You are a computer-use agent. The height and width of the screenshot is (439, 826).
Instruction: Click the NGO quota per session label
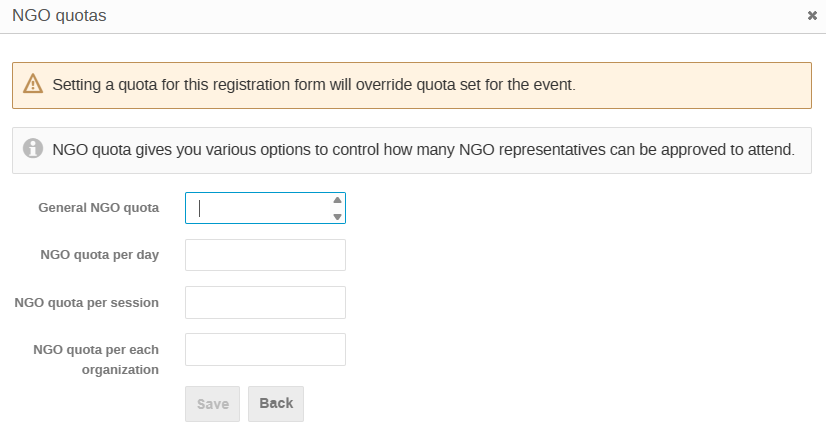tap(86, 303)
